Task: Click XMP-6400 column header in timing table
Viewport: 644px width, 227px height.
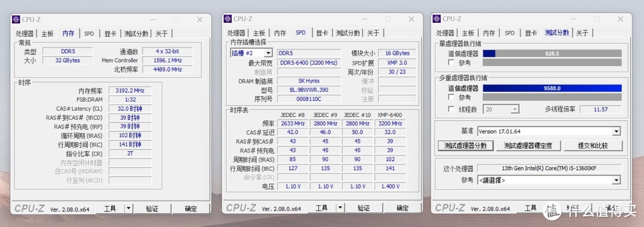Action: (x=389, y=115)
